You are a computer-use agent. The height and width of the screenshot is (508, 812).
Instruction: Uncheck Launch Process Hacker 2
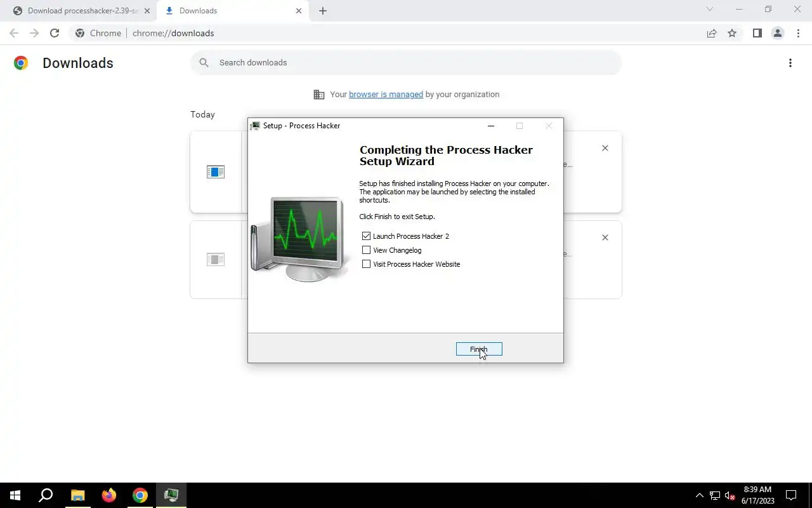pyautogui.click(x=366, y=236)
